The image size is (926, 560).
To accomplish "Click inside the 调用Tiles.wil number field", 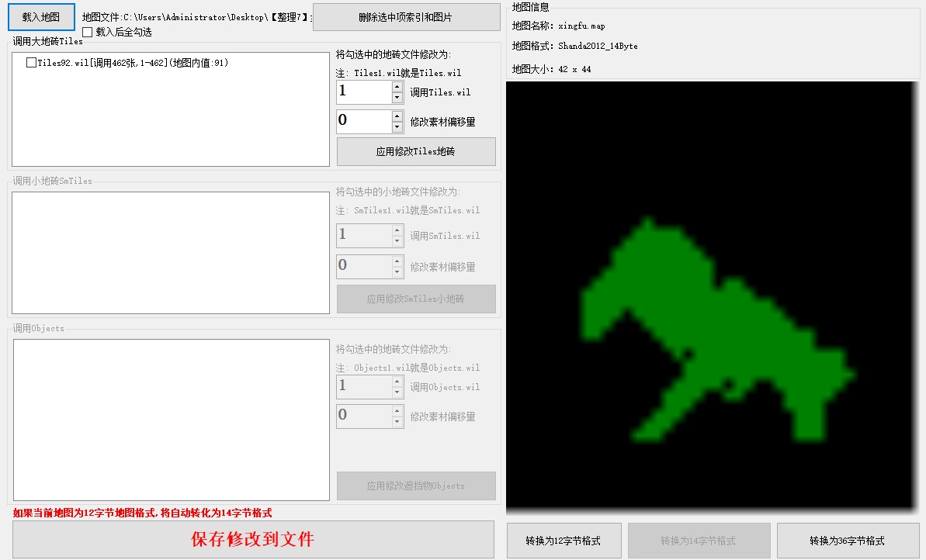I will pos(363,92).
